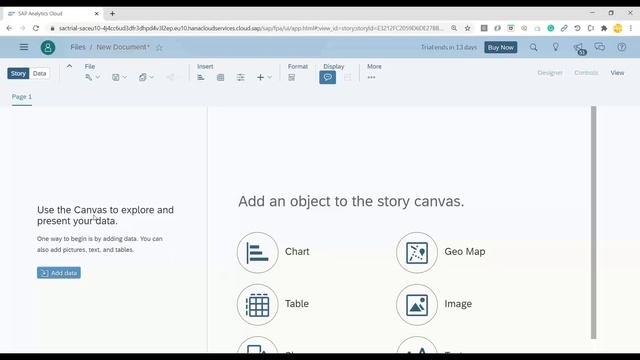The height and width of the screenshot is (360, 640).
Task: Bookmark this page with star icon
Action: 468,28
